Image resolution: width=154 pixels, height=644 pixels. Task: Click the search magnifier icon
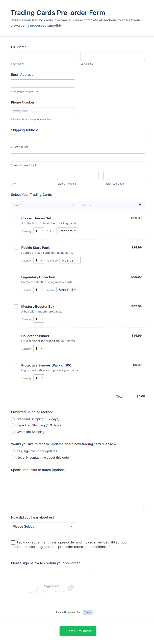[x=73, y=205]
